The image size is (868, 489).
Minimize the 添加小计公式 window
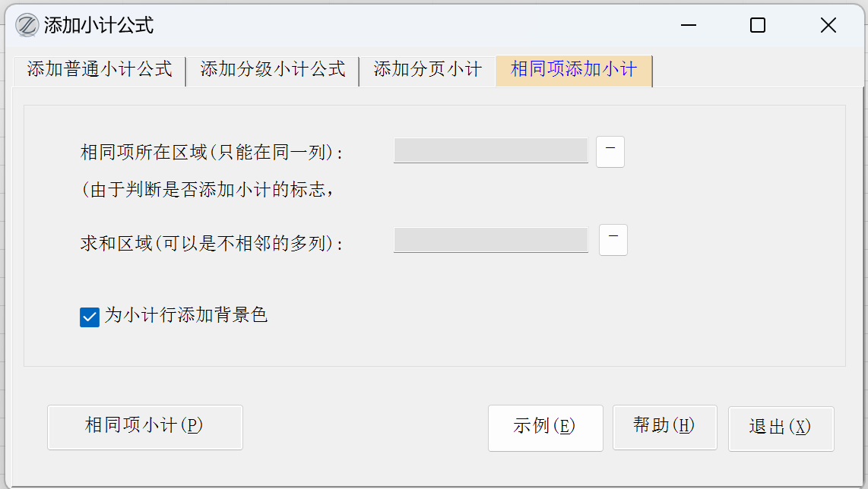click(x=689, y=26)
